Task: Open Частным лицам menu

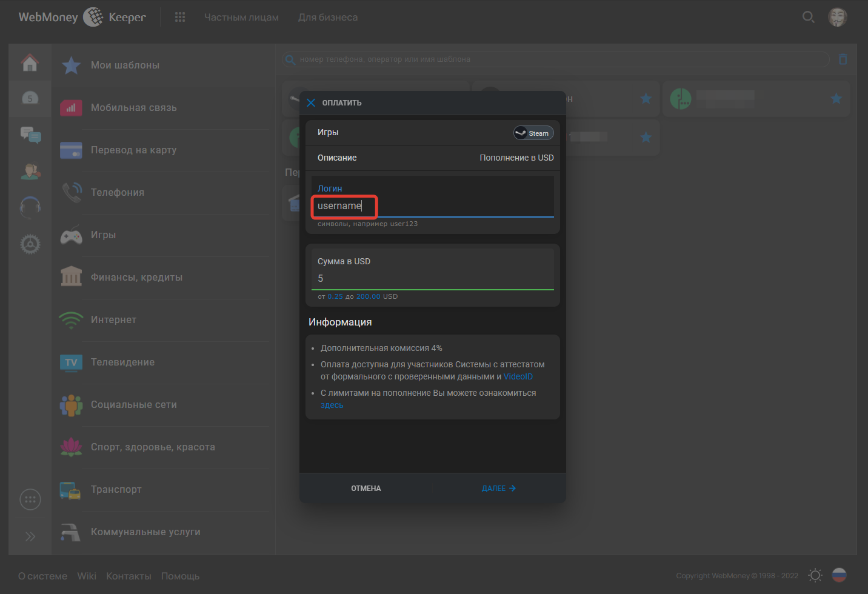Action: 241,18
